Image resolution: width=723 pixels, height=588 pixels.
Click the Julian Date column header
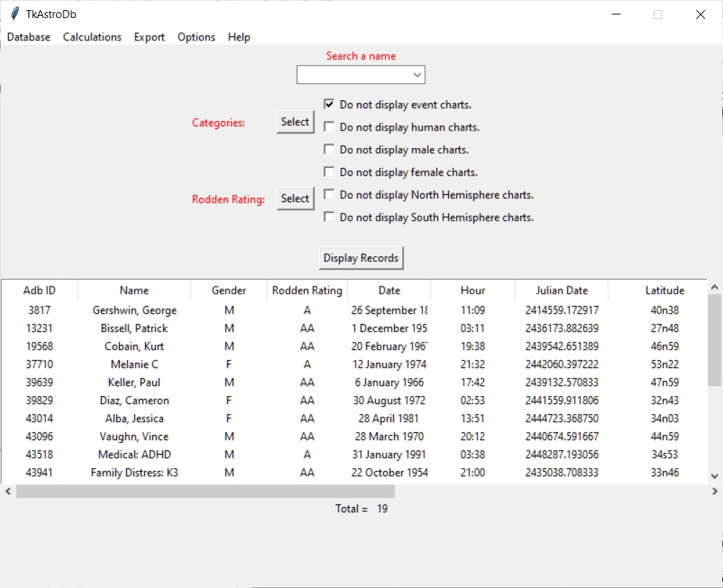click(561, 290)
